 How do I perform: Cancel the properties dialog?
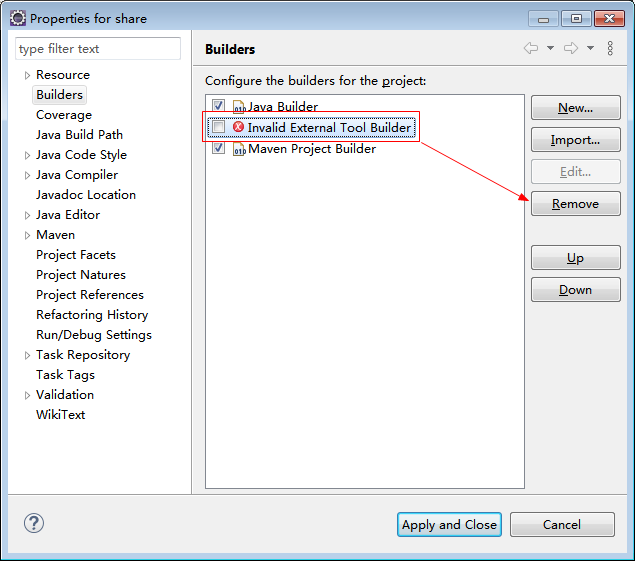[562, 525]
